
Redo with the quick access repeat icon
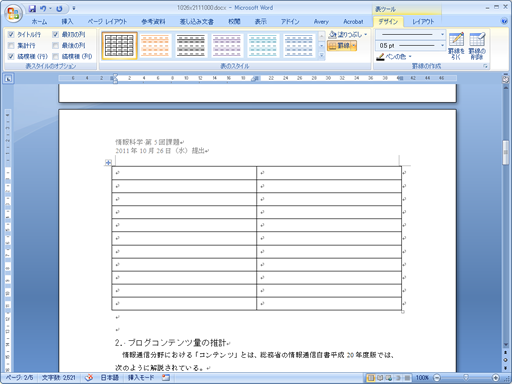click(x=59, y=9)
